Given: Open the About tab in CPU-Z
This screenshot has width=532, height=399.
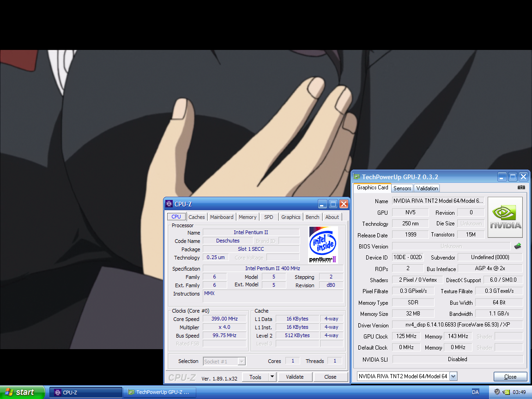Looking at the screenshot, I should click(332, 217).
